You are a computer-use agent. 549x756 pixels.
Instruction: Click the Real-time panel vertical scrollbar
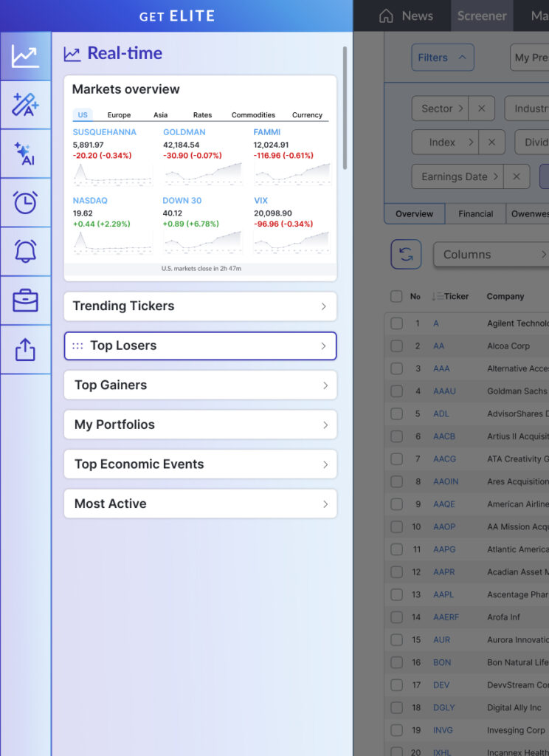345,108
